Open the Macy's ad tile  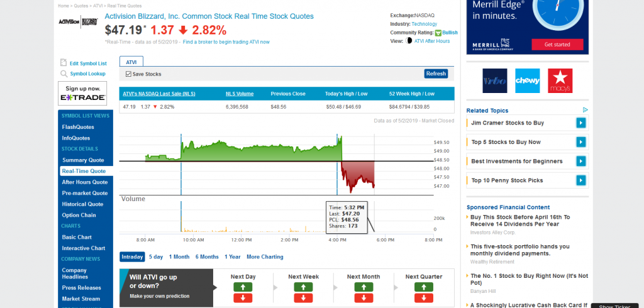coord(560,80)
